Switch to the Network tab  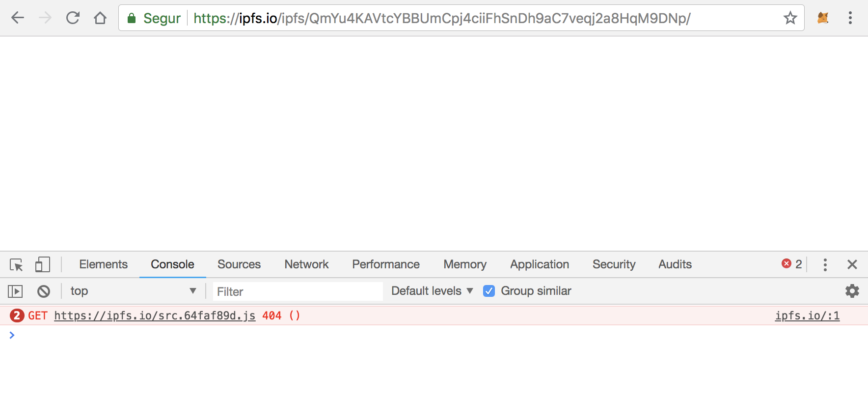pyautogui.click(x=306, y=264)
